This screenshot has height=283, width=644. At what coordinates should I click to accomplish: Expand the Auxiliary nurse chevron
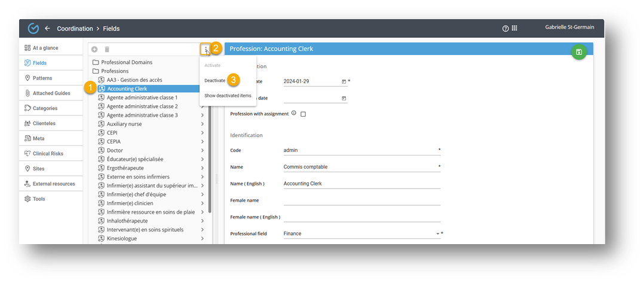coord(203,124)
